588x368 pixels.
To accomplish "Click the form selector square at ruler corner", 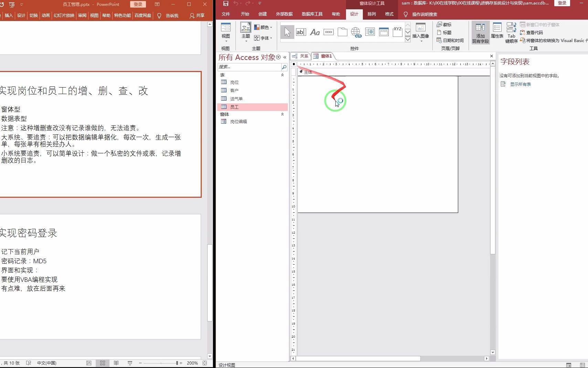I will click(x=294, y=64).
